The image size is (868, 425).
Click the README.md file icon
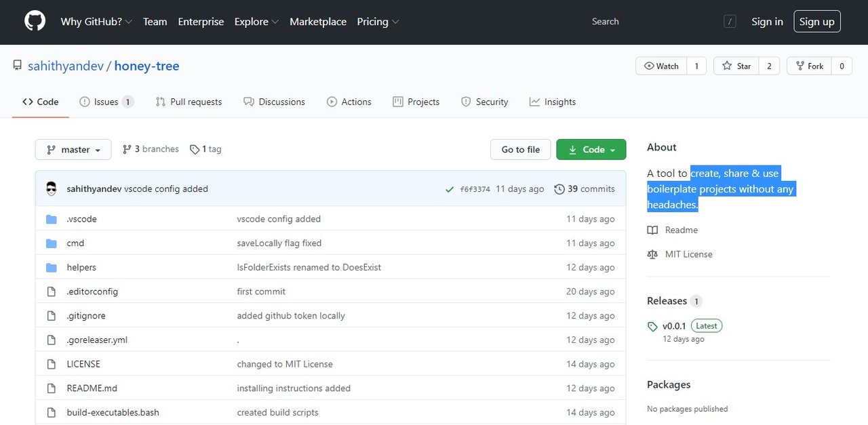coord(51,388)
